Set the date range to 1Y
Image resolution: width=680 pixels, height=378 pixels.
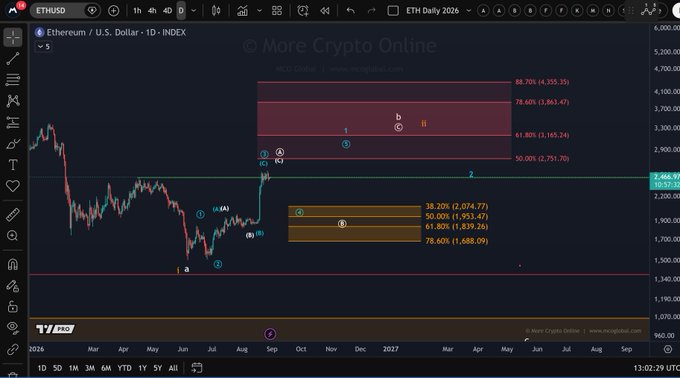coord(142,368)
